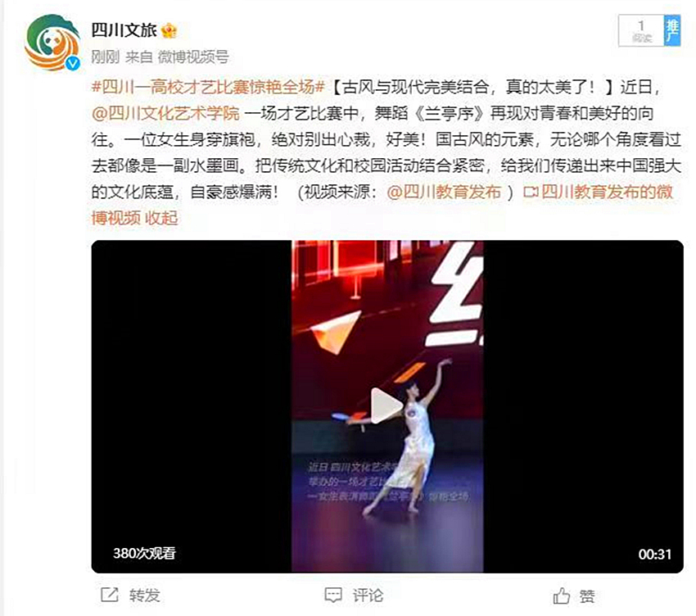Click the 转发 repost icon
This screenshot has height=616, width=696.
pos(109,595)
